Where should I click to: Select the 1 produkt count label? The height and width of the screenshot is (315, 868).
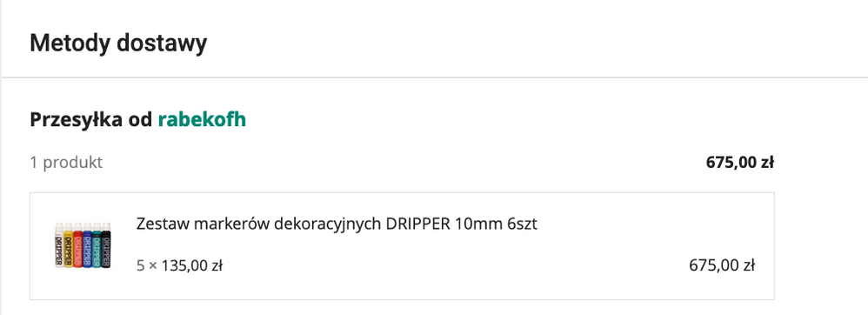click(x=66, y=163)
